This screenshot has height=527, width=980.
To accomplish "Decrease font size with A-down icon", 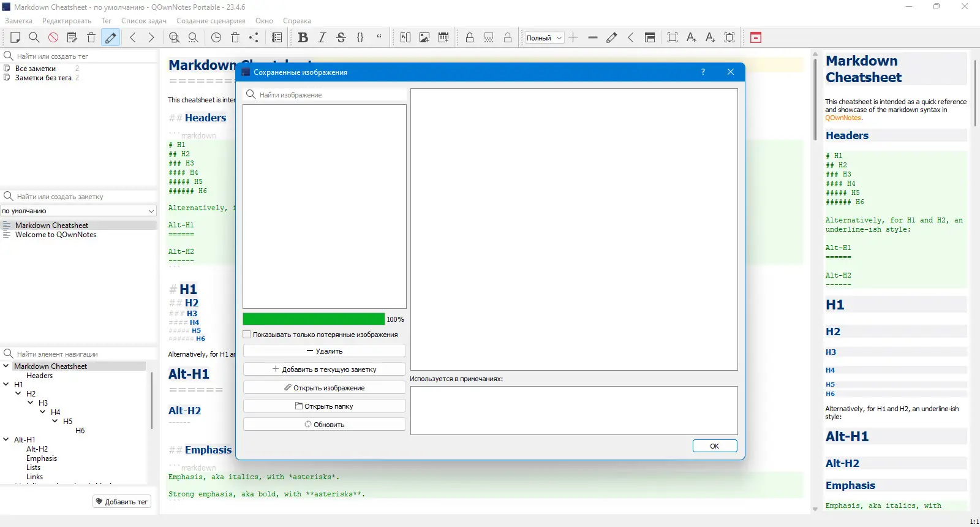I will [710, 37].
